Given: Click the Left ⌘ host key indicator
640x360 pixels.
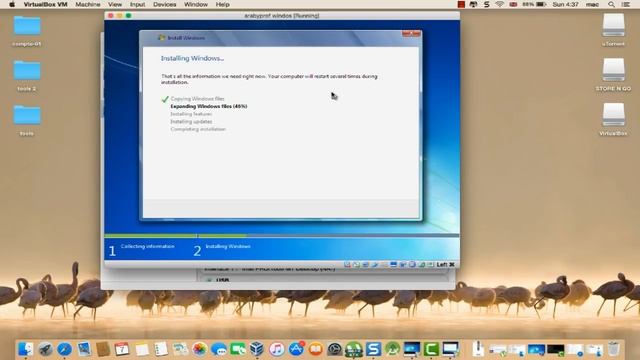Looking at the screenshot, I should [445, 264].
